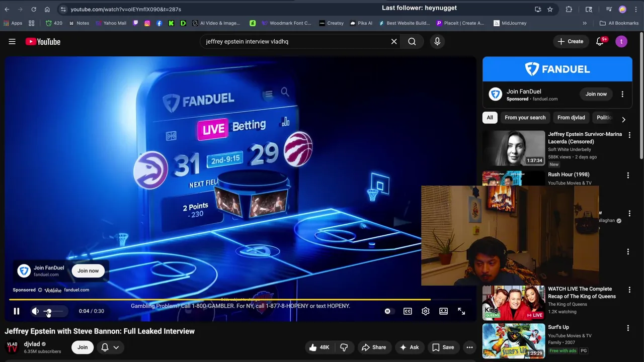This screenshot has height=362, width=644.
Task: Save the video to a playlist
Action: pyautogui.click(x=443, y=347)
